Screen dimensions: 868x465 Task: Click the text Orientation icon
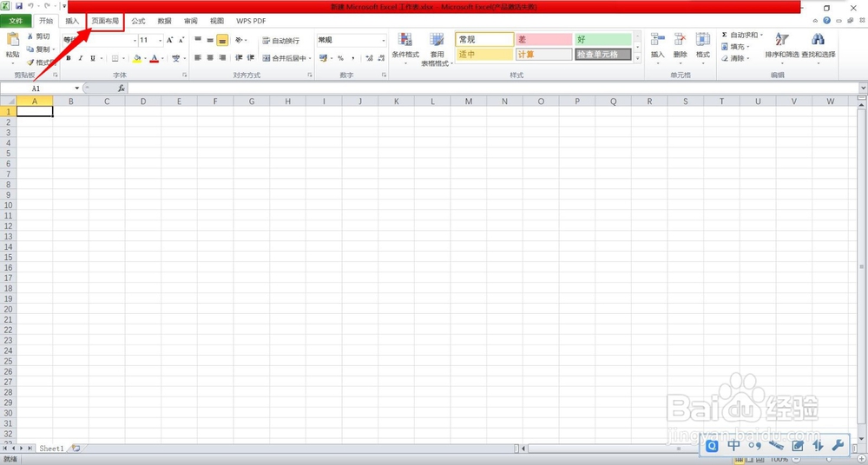tap(239, 41)
